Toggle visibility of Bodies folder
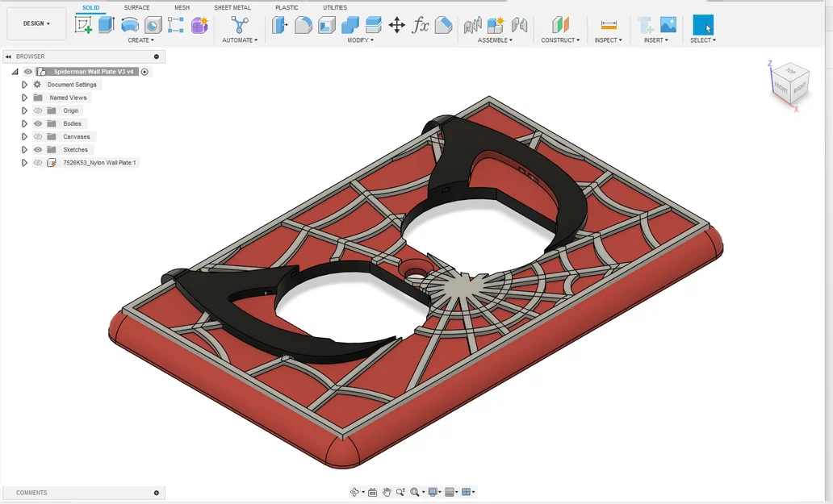This screenshot has width=833, height=504. point(38,123)
